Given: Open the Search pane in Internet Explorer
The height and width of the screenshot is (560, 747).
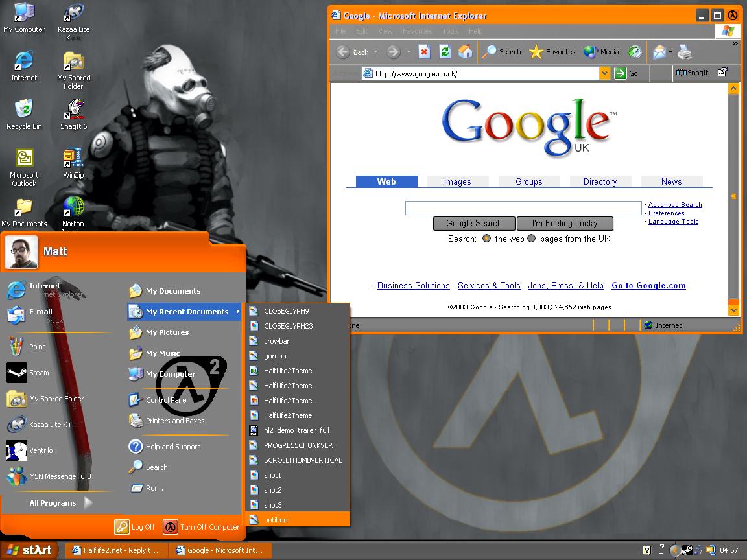Looking at the screenshot, I should click(x=502, y=52).
